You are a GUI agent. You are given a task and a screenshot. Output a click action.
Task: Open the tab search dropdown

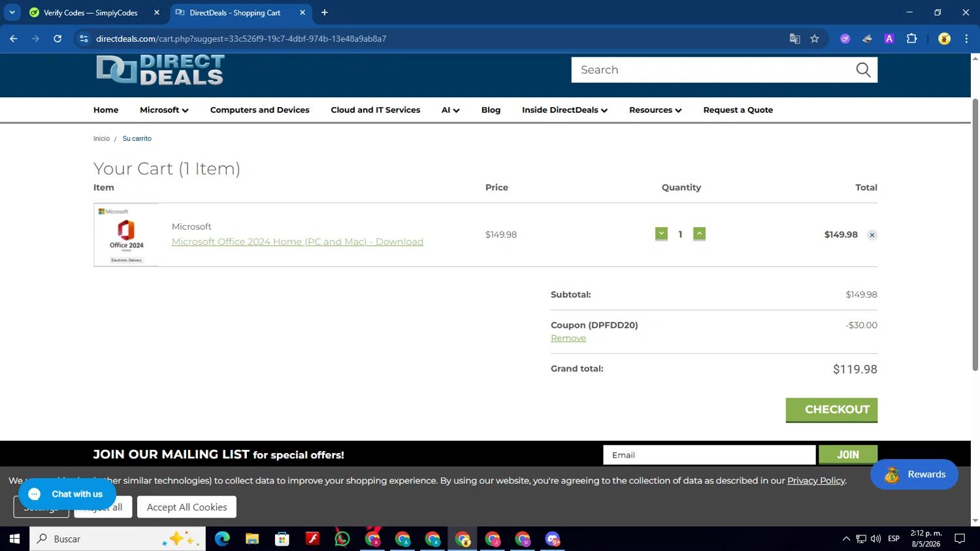(x=12, y=12)
